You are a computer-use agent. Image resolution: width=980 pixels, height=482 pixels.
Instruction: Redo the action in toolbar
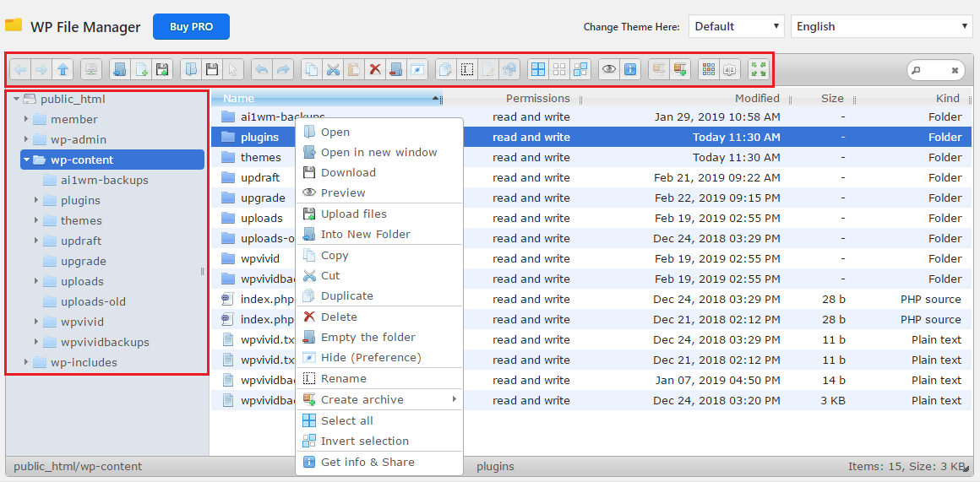pos(282,70)
